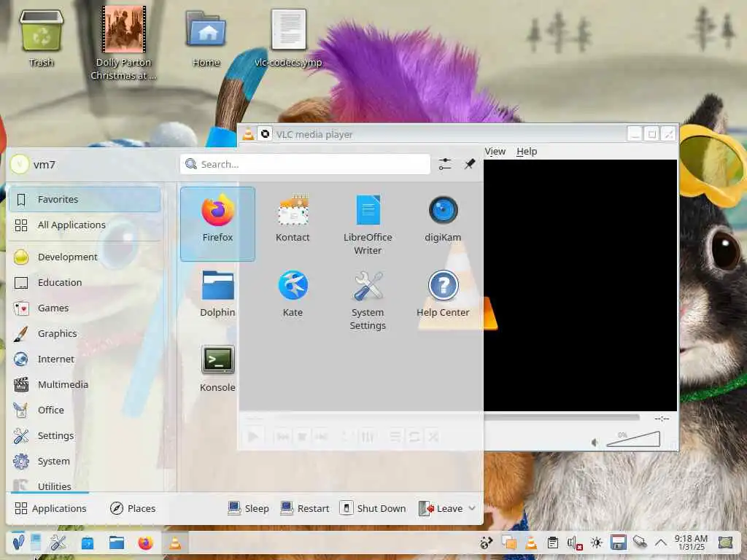Open the Graphics category

[85, 333]
